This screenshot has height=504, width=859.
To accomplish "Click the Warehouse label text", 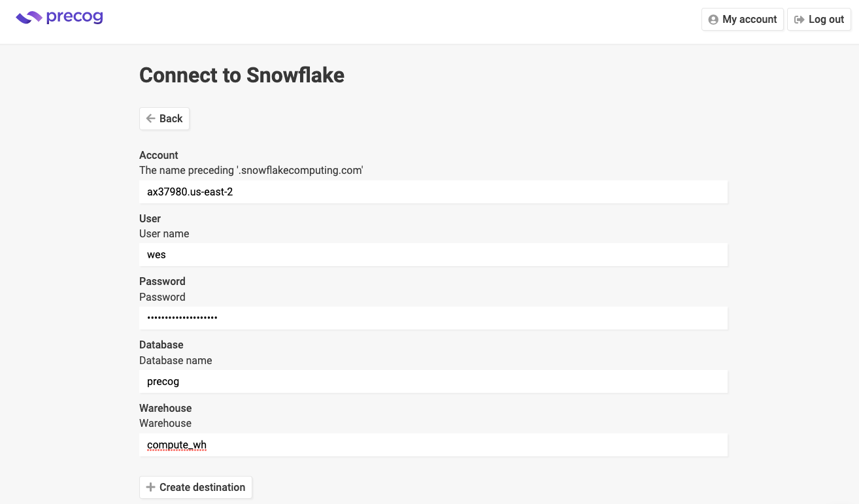I will pos(165,408).
